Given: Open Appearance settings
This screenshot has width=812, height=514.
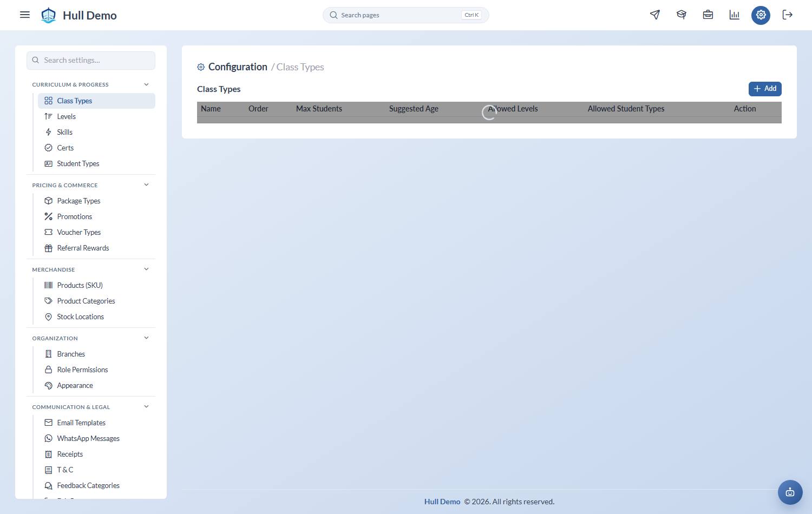Looking at the screenshot, I should (x=96, y=385).
